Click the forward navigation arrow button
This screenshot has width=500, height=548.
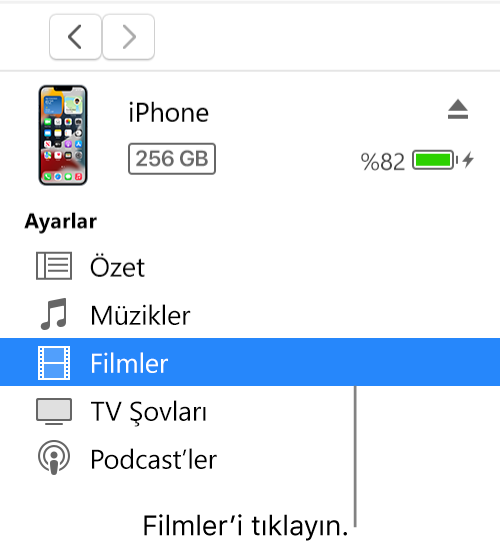[129, 37]
